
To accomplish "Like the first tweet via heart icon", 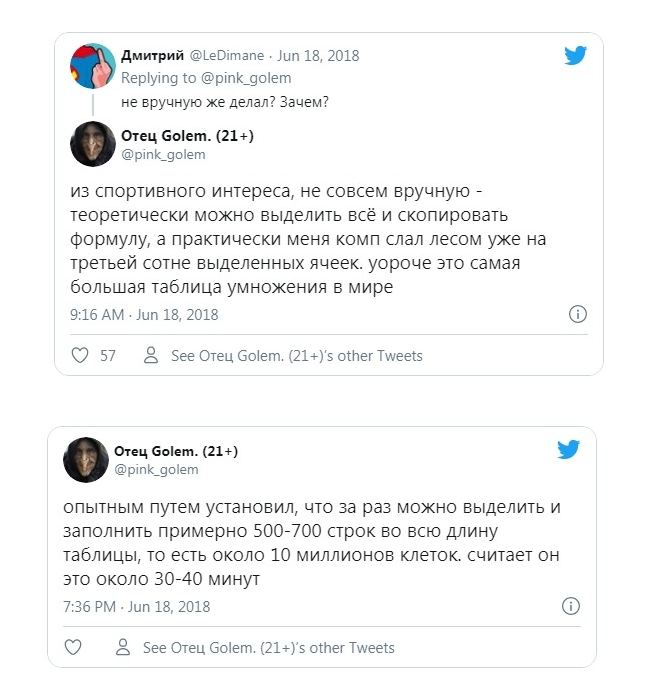I will [80, 355].
